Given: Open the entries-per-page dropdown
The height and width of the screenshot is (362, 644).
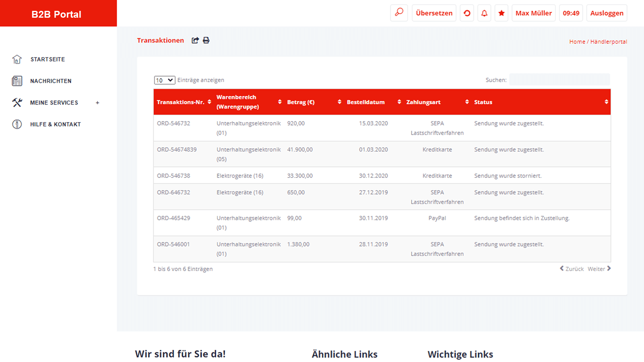Looking at the screenshot, I should coord(164,80).
